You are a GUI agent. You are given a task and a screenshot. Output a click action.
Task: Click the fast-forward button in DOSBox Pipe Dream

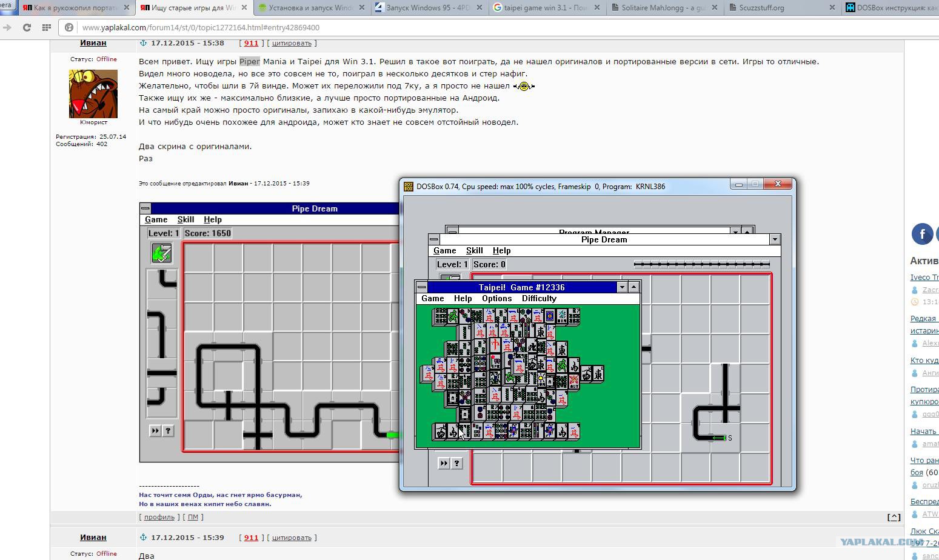pyautogui.click(x=444, y=463)
